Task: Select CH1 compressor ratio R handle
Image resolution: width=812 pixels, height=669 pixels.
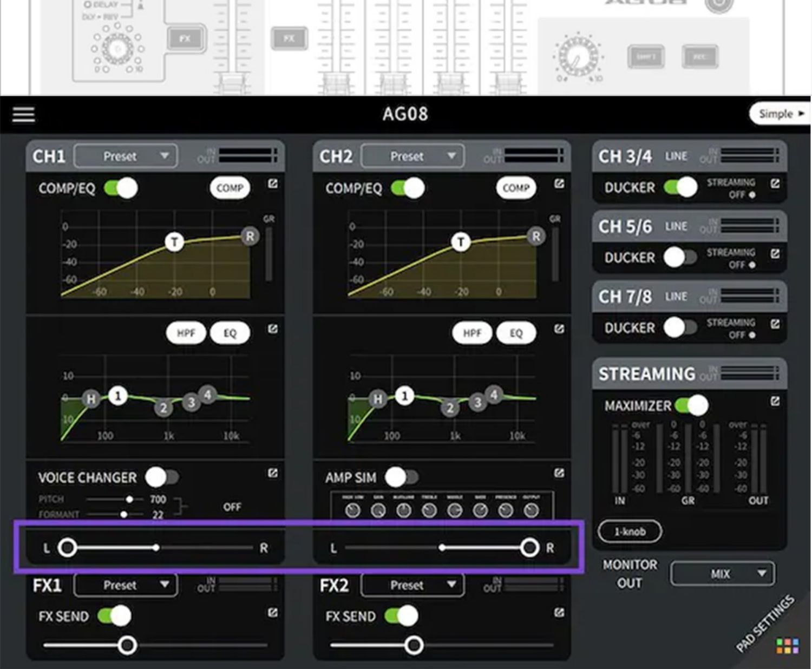Action: pyautogui.click(x=250, y=236)
